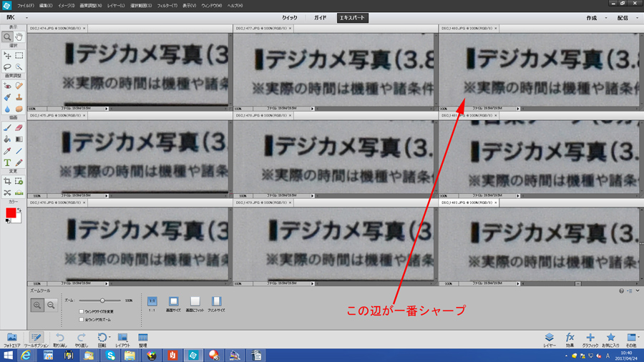Enable ウィンドウサイズを変更 checkbox
Image resolution: width=644 pixels, height=362 pixels.
(82, 312)
